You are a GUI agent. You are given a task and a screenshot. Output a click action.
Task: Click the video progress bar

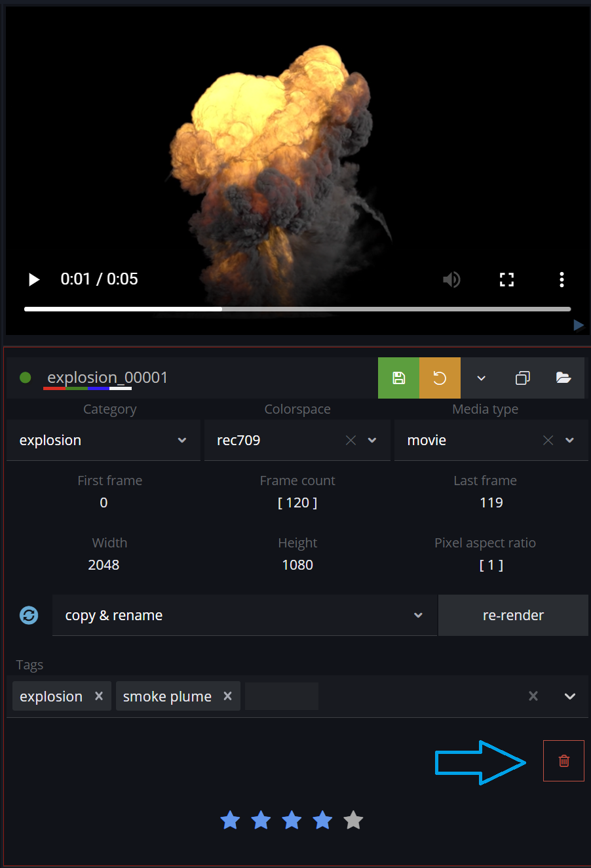point(297,309)
